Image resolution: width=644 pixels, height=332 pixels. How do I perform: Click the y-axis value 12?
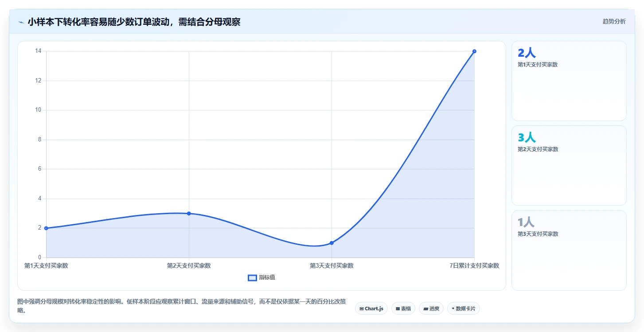click(38, 81)
